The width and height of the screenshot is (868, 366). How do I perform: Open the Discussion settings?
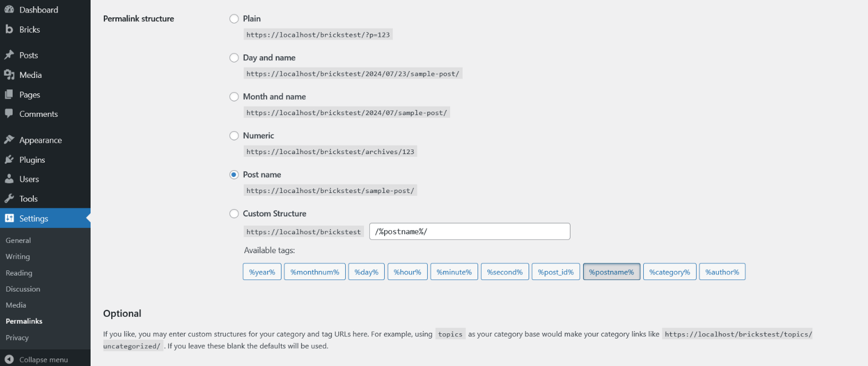click(23, 289)
